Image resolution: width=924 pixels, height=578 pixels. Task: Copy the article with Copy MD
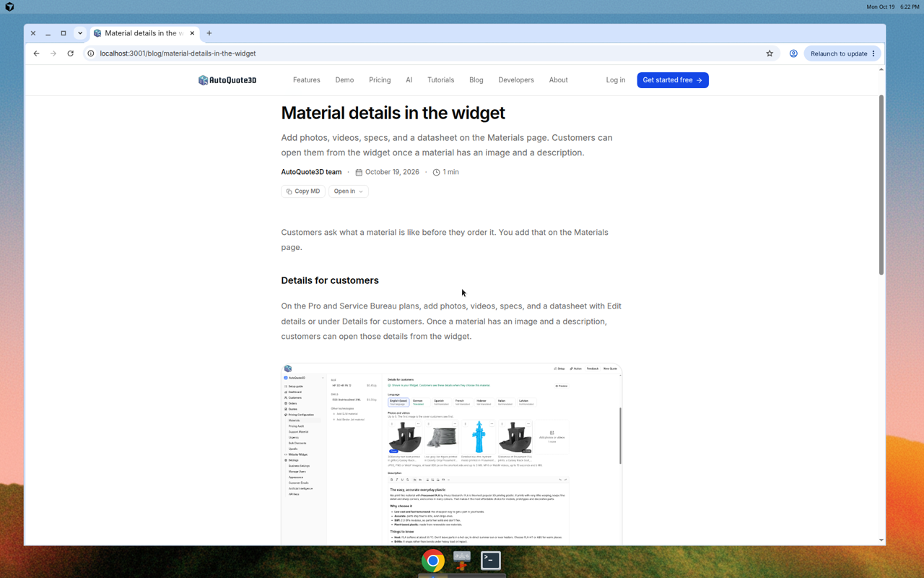[303, 191]
